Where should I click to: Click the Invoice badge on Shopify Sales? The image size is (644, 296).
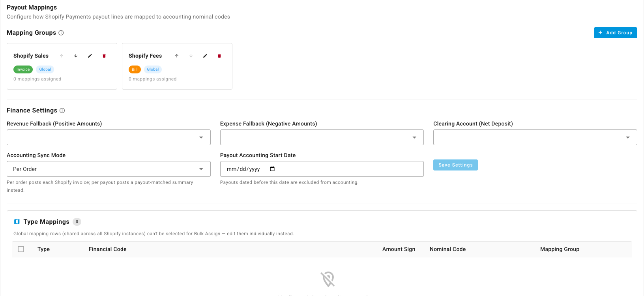click(x=23, y=69)
